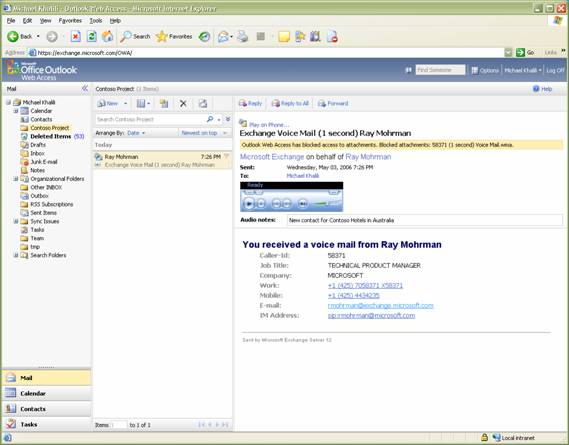
Task: Open the Arrange By Date dropdown
Action: (136, 133)
